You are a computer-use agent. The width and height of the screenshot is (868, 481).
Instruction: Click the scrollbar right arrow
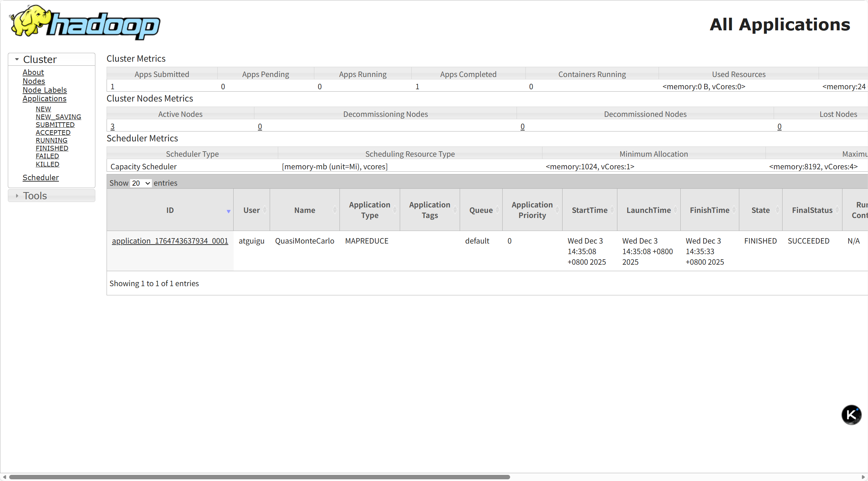863,477
